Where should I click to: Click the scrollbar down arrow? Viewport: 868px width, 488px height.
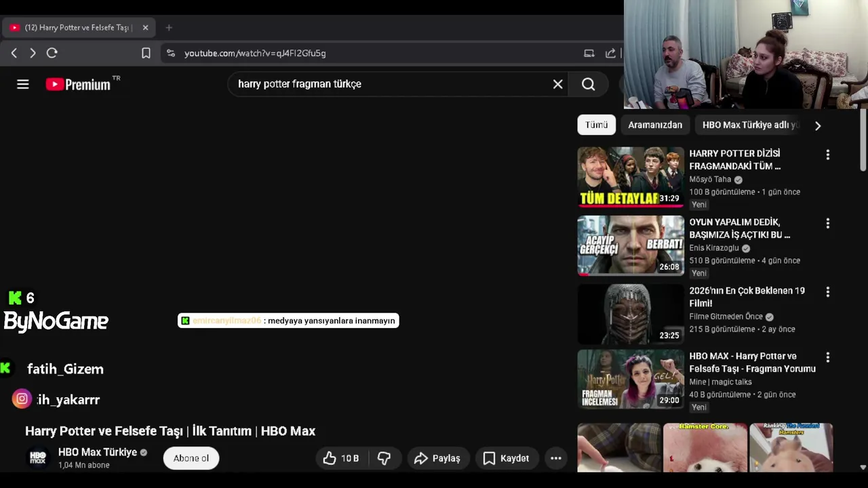[x=863, y=467]
